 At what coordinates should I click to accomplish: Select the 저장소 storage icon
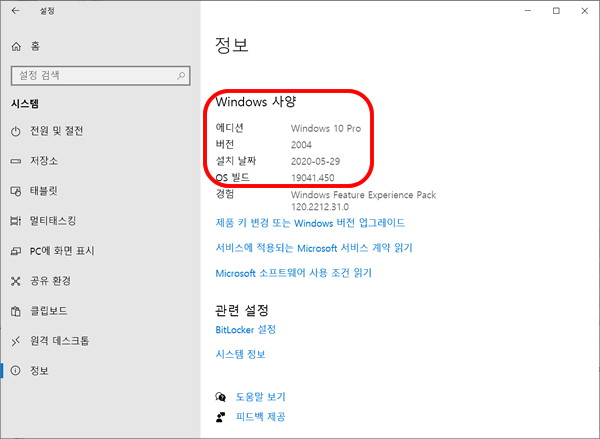pyautogui.click(x=16, y=161)
